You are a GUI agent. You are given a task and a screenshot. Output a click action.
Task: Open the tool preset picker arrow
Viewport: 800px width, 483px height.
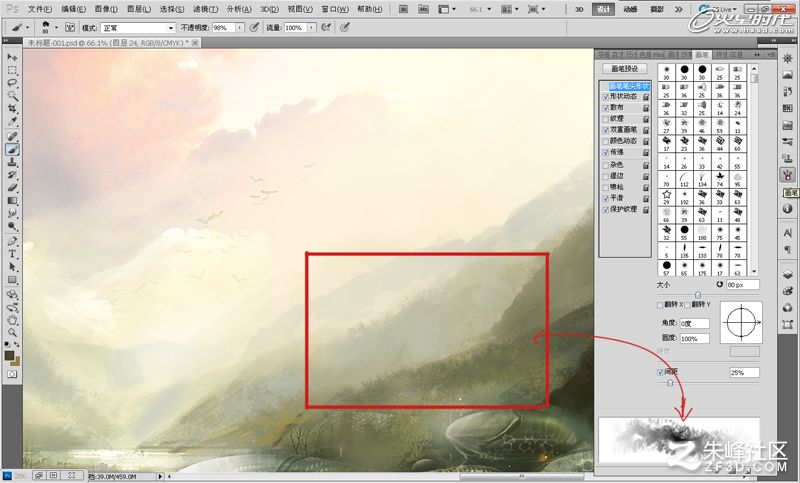pyautogui.click(x=27, y=28)
